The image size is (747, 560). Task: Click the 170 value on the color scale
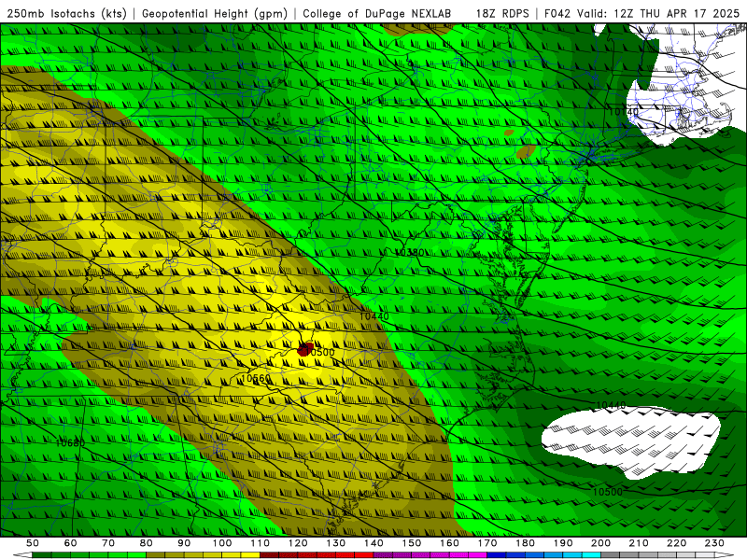click(487, 543)
